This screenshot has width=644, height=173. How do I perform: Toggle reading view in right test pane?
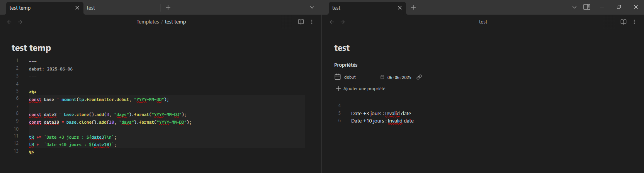coord(624,22)
